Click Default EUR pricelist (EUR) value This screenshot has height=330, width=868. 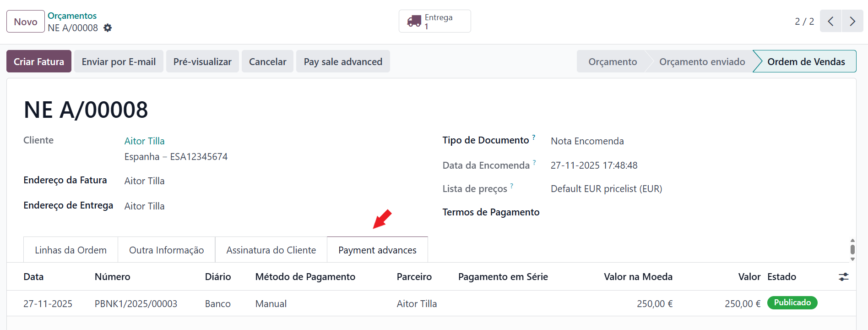coord(606,189)
